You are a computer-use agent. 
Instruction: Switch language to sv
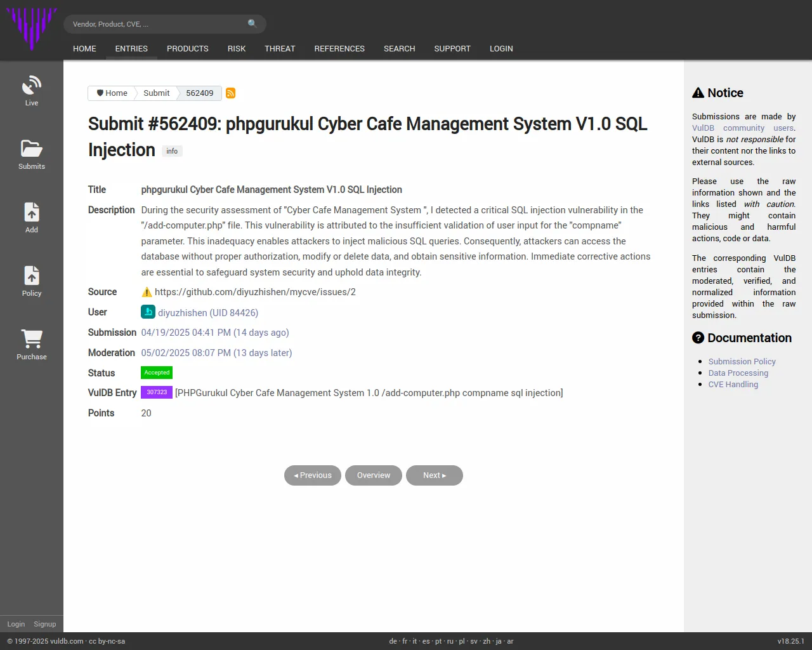point(474,641)
